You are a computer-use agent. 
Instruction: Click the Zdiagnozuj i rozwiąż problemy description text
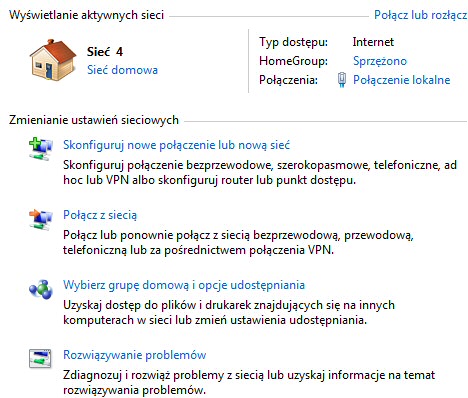(x=249, y=382)
